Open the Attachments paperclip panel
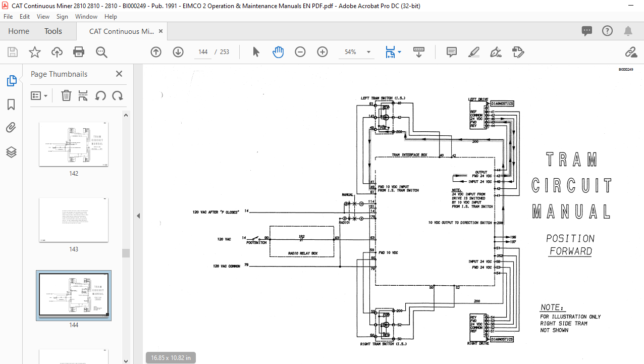Image resolution: width=644 pixels, height=364 pixels. point(11,128)
